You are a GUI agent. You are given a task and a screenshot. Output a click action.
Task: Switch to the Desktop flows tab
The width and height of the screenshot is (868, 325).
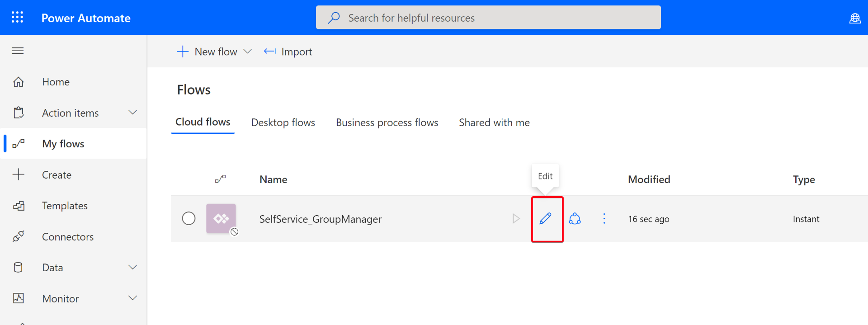(283, 122)
